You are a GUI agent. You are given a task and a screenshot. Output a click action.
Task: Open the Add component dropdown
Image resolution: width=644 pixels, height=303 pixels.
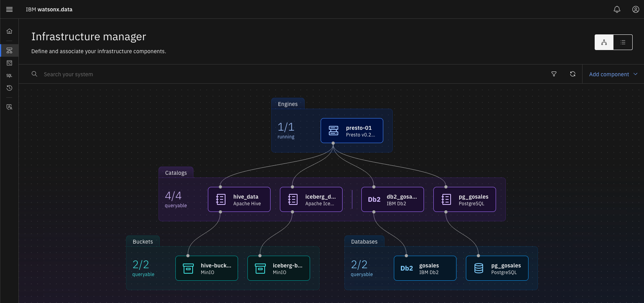point(613,74)
